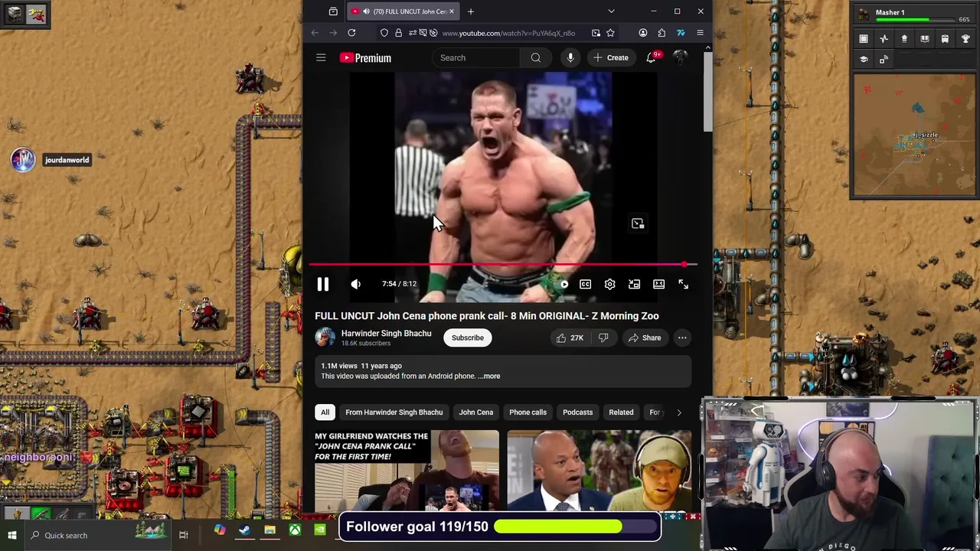The image size is (980, 551).
Task: Turn on closed captions in player
Action: click(x=585, y=284)
